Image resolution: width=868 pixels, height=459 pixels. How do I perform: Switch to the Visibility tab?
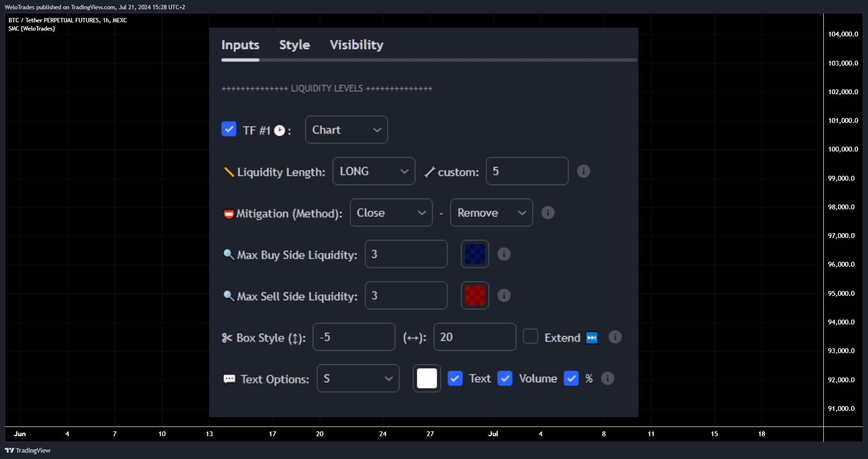[x=357, y=45]
